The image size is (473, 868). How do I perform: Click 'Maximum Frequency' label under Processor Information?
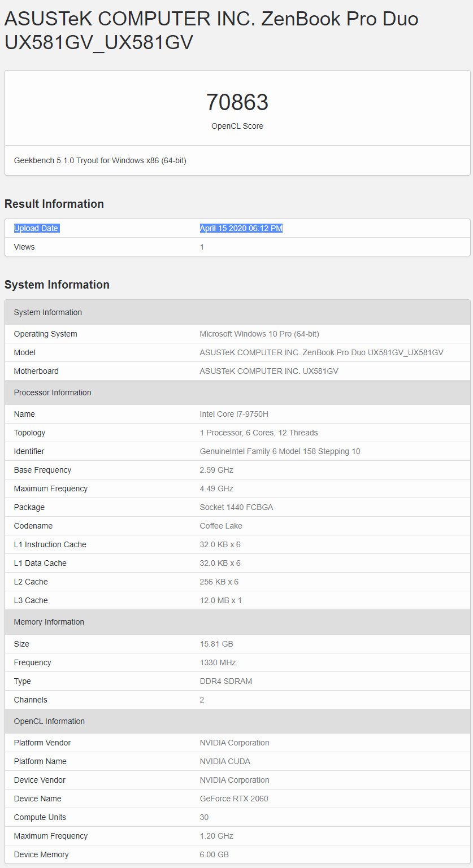[x=51, y=488]
